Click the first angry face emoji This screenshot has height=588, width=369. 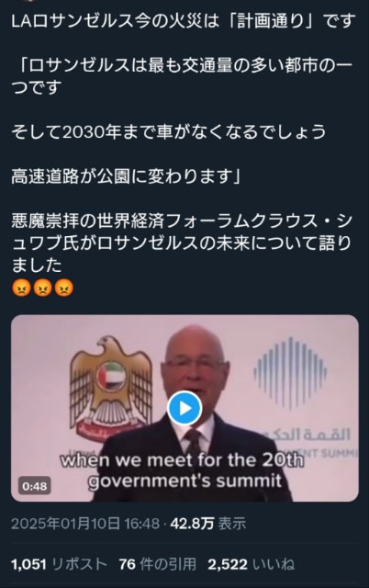[x=21, y=288]
